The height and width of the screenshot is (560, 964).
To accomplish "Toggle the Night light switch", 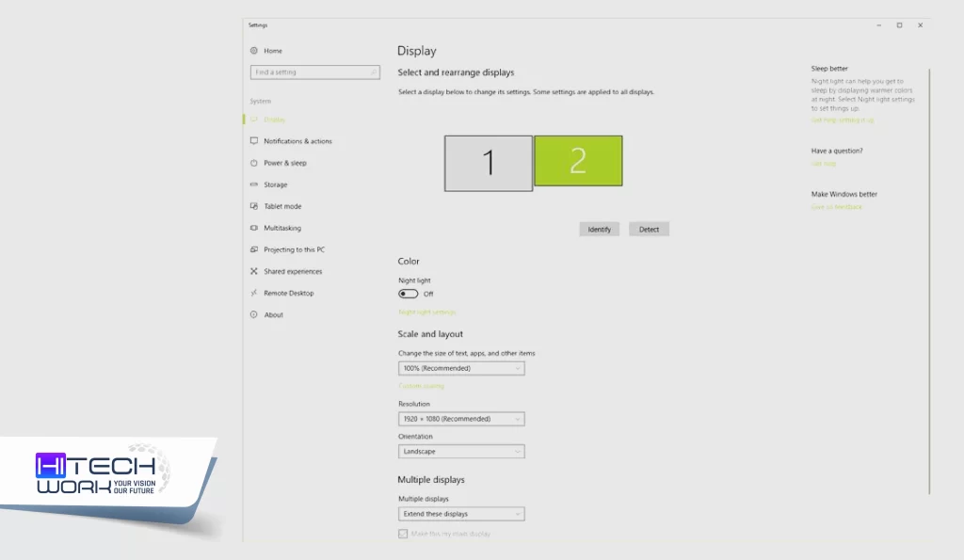I will coord(407,293).
